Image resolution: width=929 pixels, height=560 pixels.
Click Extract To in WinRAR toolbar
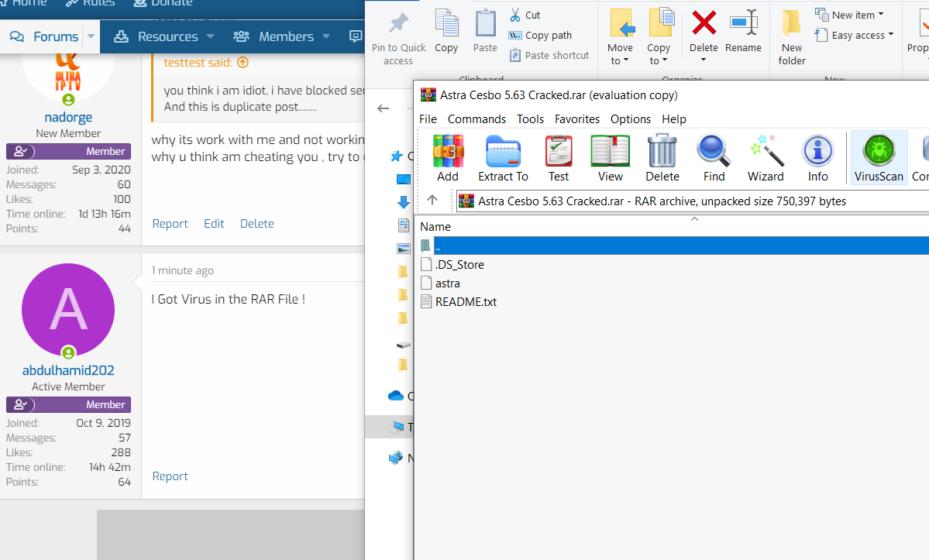tap(503, 158)
